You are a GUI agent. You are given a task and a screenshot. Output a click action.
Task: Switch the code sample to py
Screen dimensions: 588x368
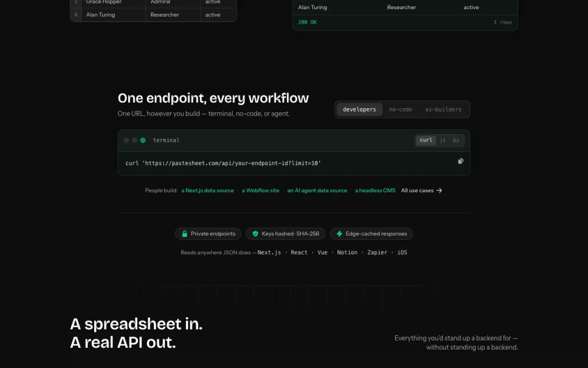tap(456, 140)
